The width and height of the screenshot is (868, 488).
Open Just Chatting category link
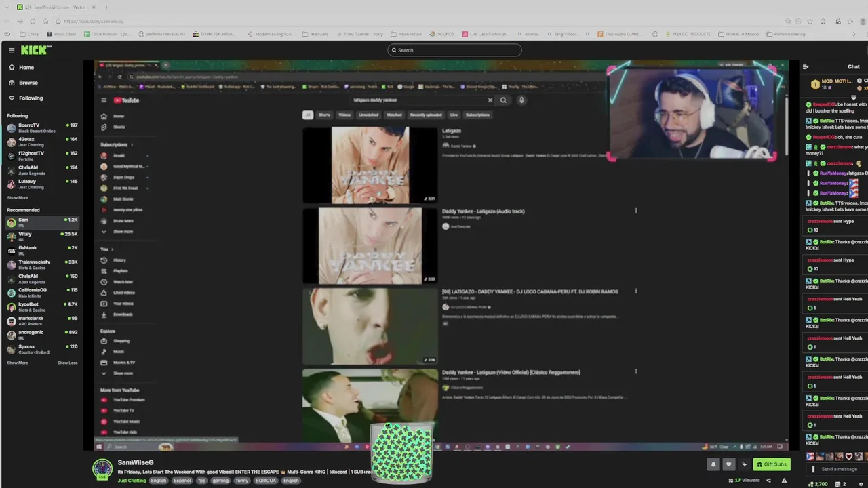[x=132, y=481]
